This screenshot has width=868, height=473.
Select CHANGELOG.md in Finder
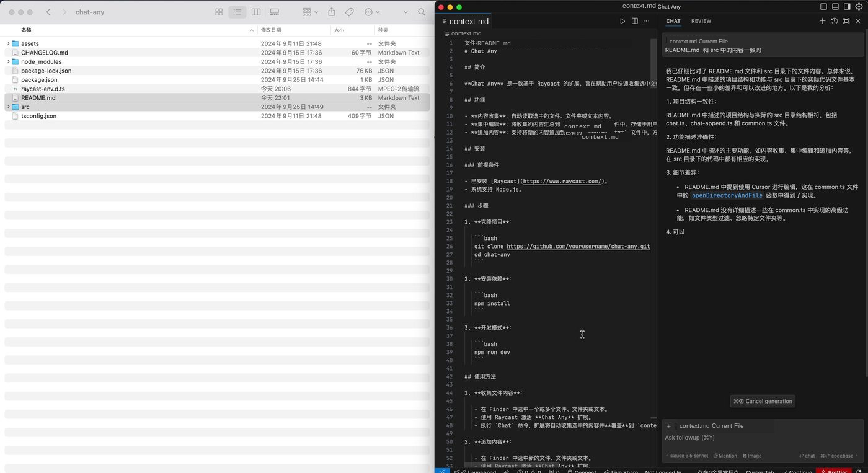coord(217,53)
